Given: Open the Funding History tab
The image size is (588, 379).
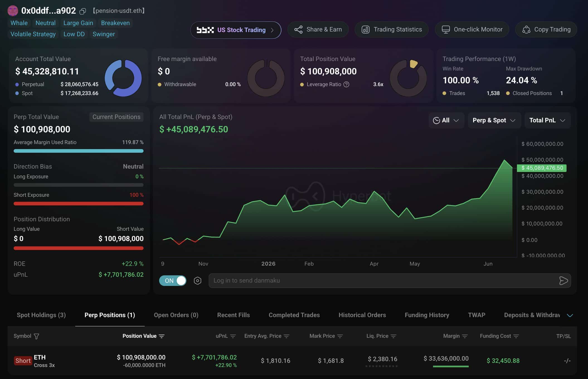Looking at the screenshot, I should point(427,315).
